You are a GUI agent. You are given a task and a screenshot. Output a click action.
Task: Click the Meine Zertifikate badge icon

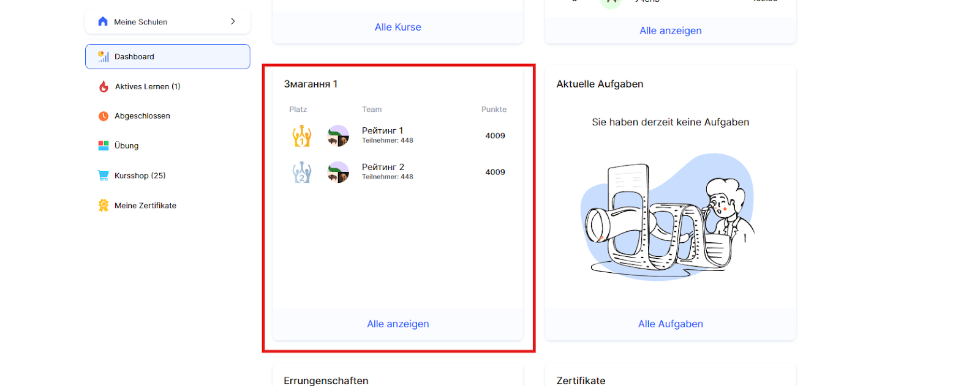[104, 206]
